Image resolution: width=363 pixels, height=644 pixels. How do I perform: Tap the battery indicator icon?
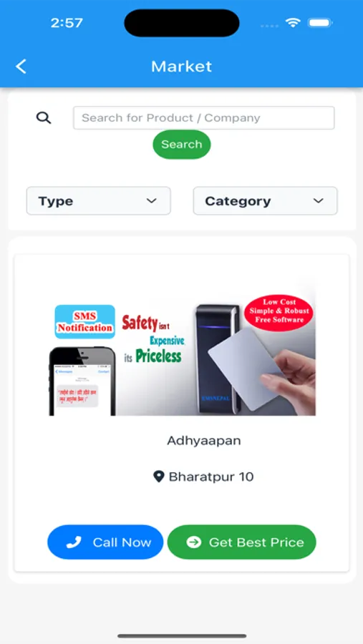pos(320,23)
